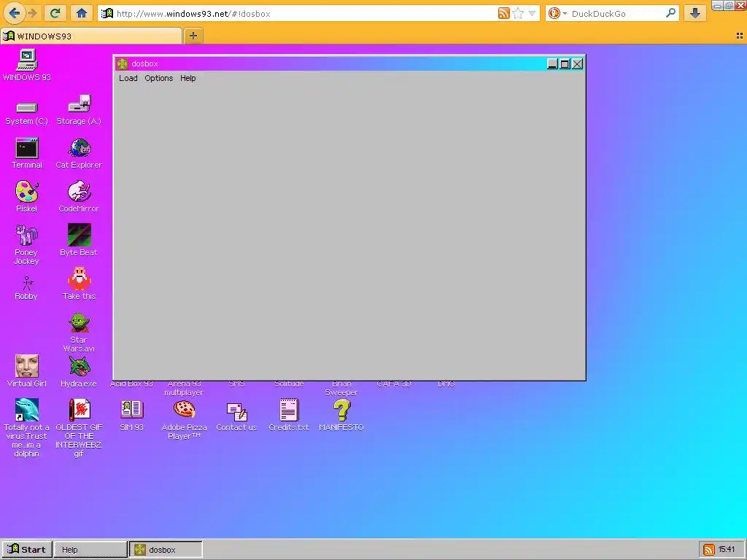Click the RSS tray icon in taskbar
747x560 pixels.
(708, 550)
